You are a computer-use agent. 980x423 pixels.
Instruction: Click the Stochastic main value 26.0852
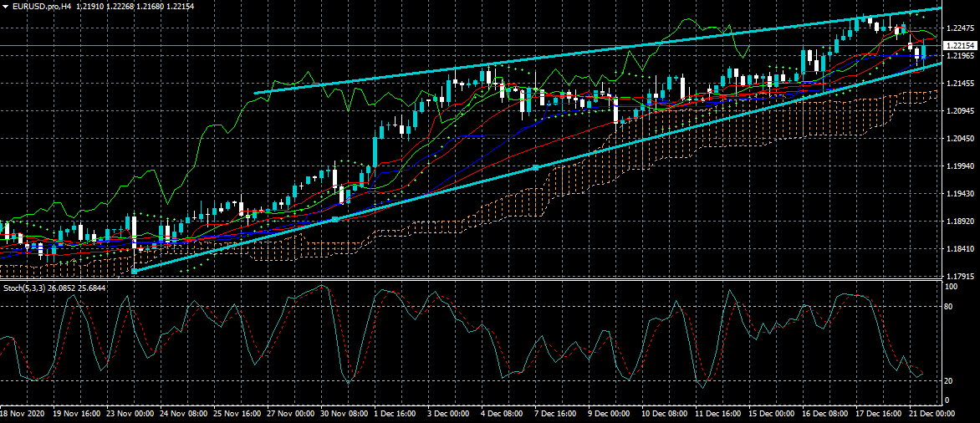pos(62,288)
